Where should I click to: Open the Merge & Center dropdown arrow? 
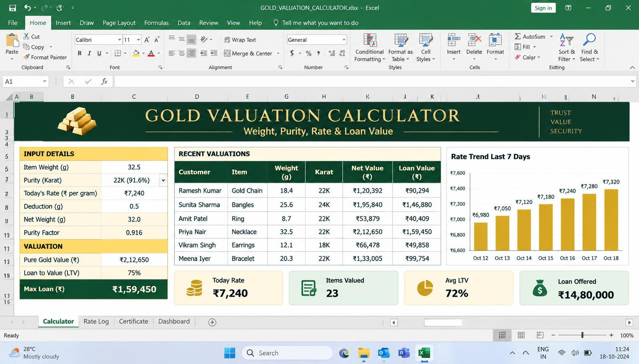(x=278, y=53)
